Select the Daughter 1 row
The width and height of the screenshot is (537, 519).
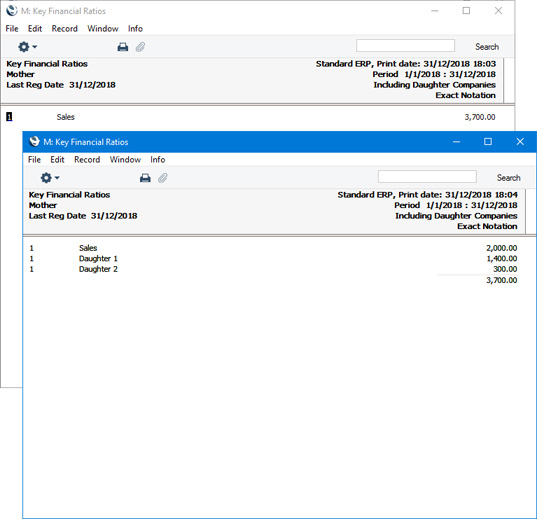pyautogui.click(x=273, y=259)
